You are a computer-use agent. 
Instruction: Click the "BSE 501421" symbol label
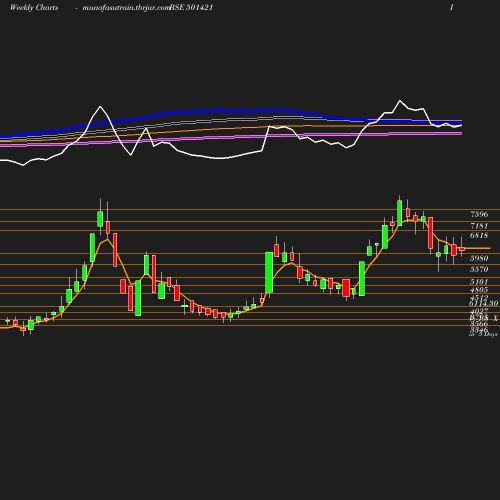click(x=191, y=7)
